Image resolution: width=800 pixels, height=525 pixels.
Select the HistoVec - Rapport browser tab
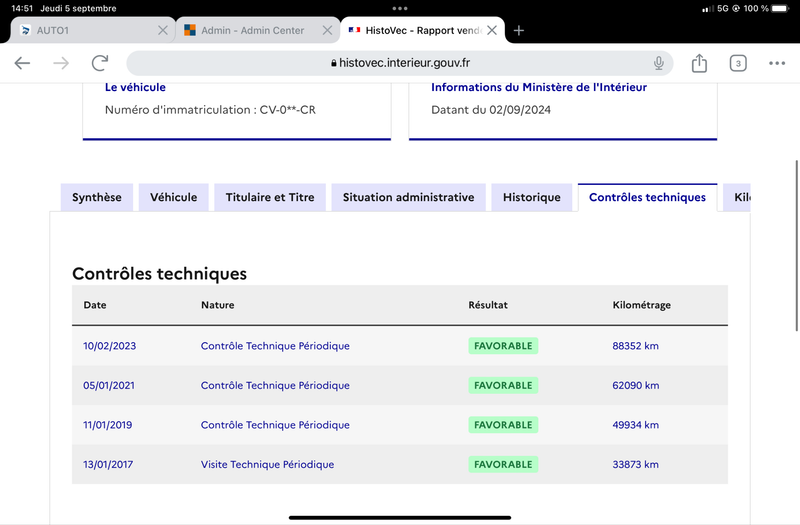click(422, 31)
